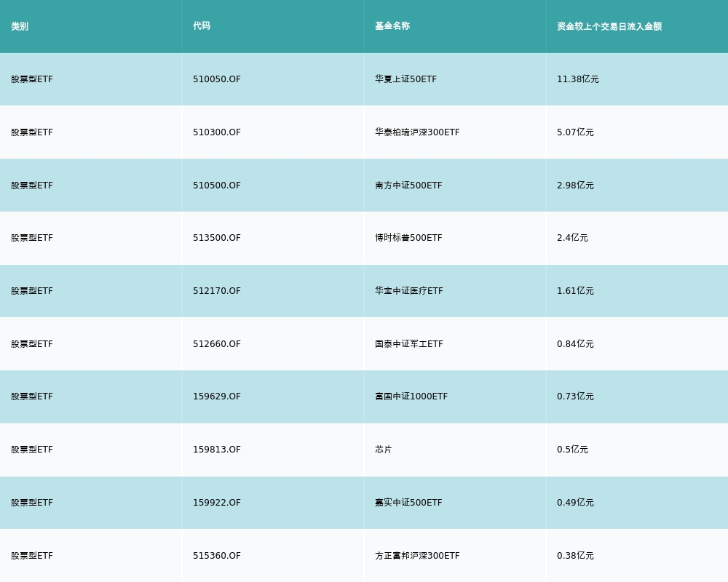This screenshot has height=582, width=728.
Task: Click the 资金较上个交易日流入金额 header
Action: [x=609, y=26]
